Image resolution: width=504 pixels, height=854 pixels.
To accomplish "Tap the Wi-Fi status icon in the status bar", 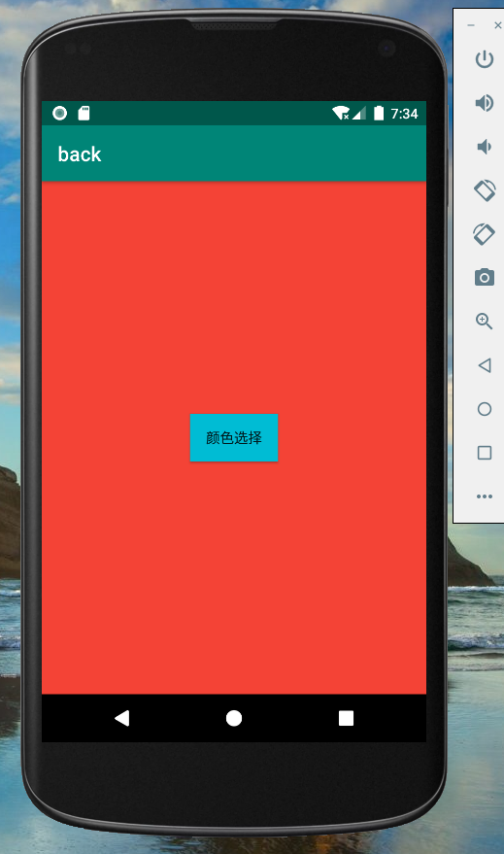I will 341,113.
